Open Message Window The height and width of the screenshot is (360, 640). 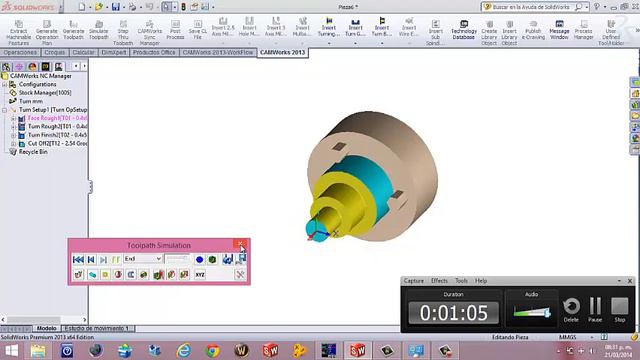click(559, 30)
